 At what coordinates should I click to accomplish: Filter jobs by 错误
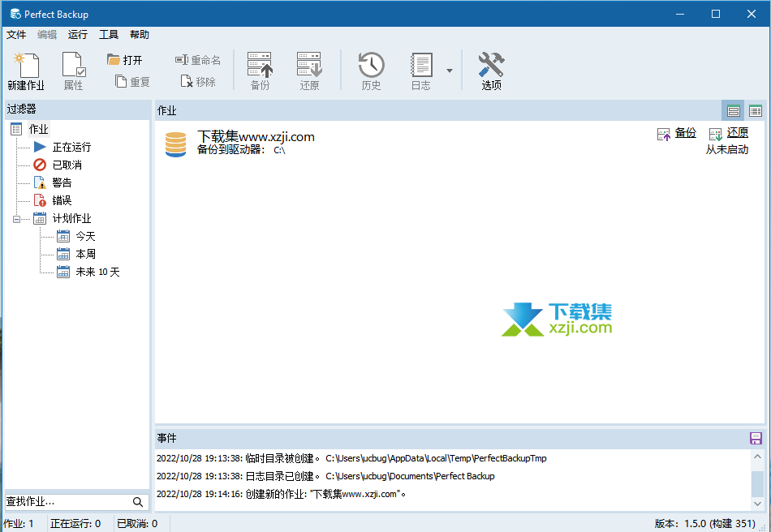click(x=62, y=200)
